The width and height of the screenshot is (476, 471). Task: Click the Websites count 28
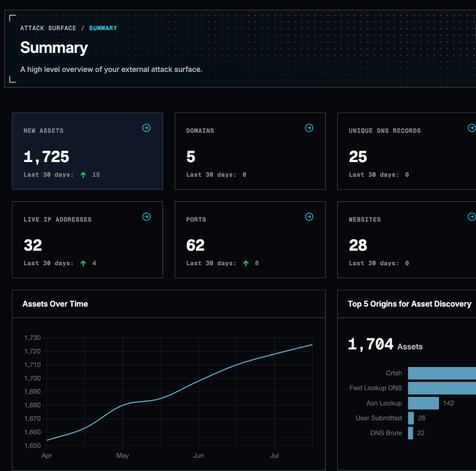pyautogui.click(x=358, y=245)
